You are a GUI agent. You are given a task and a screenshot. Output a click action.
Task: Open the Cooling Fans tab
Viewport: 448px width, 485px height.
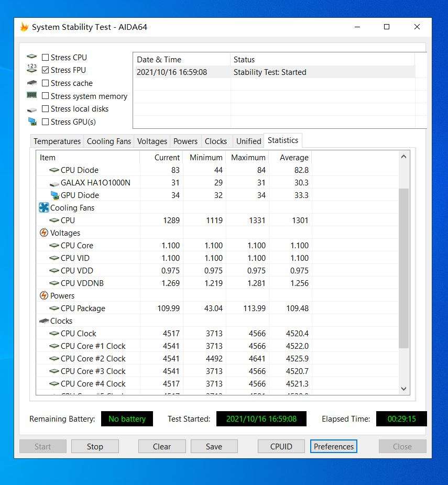coord(109,141)
